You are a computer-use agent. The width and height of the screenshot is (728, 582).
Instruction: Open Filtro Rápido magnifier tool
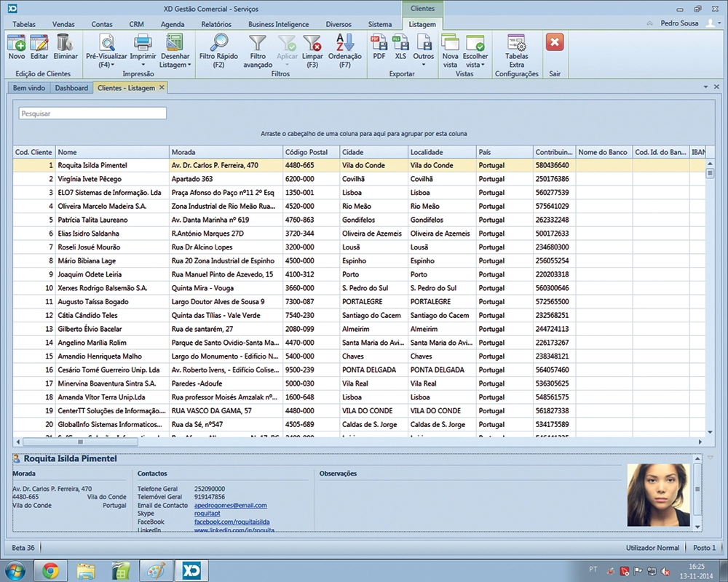218,43
